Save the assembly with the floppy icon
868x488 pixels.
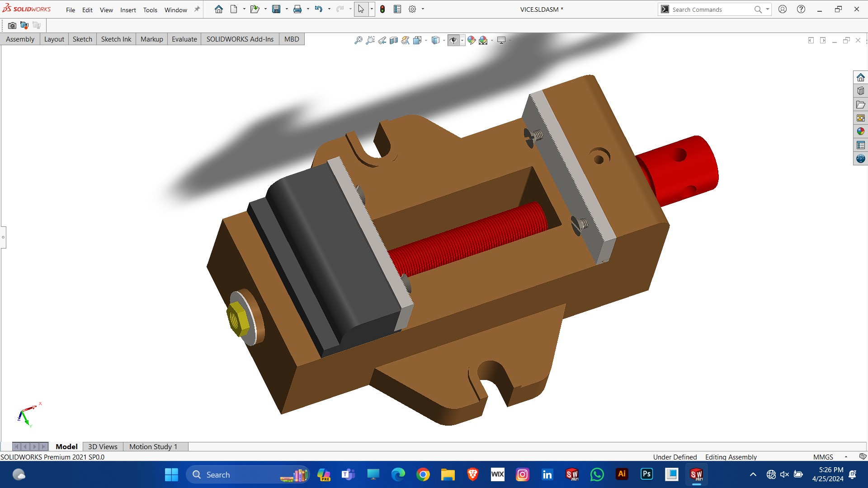click(x=276, y=9)
